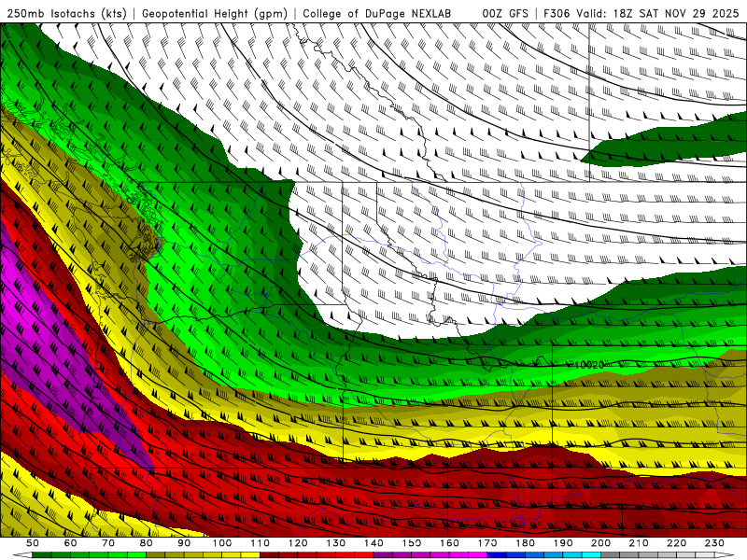Click the '80' legend value
This screenshot has height=560, width=747.
click(x=147, y=543)
